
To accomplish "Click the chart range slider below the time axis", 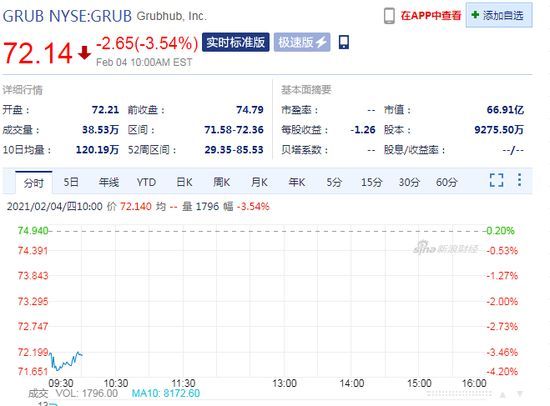I will click(459, 394).
